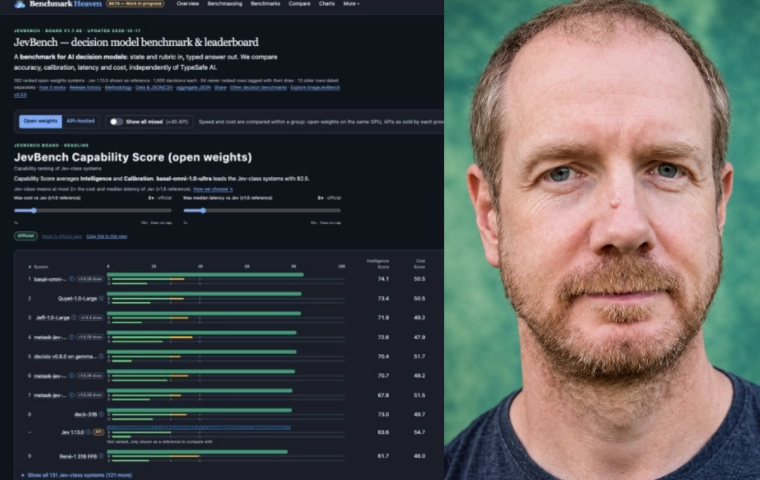Expand Show all 131 Jev-class systems

pyautogui.click(x=77, y=475)
